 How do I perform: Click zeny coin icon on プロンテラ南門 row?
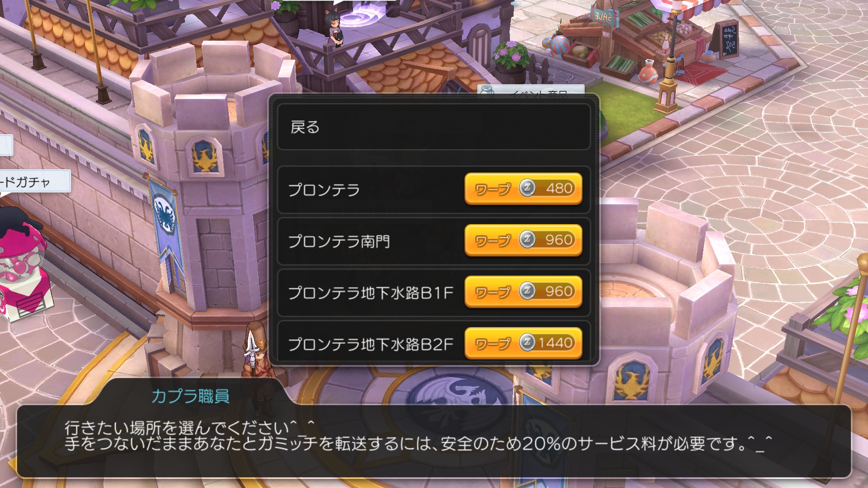pos(527,239)
